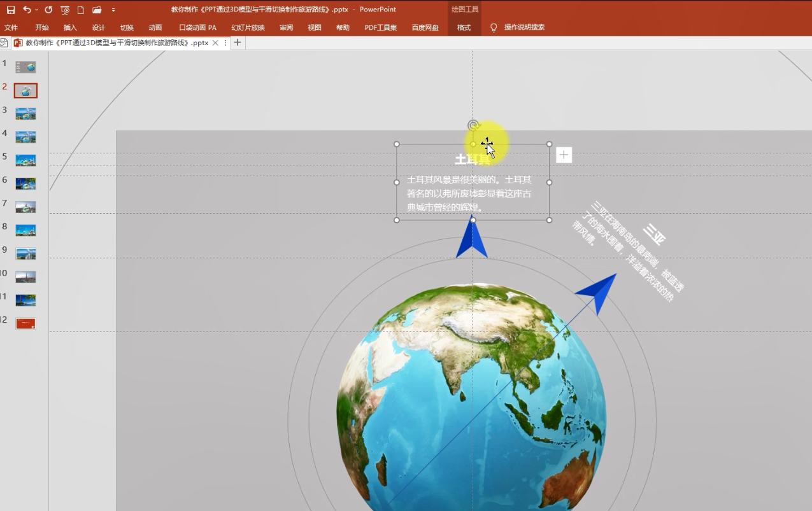Click bottom-right resize handle of text box
The image size is (812, 511).
pyautogui.click(x=550, y=220)
